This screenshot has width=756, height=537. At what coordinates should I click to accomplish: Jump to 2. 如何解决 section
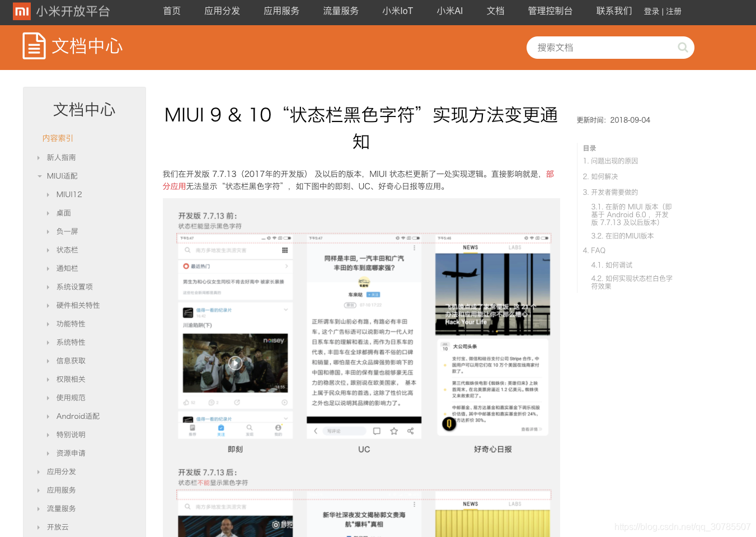[600, 176]
